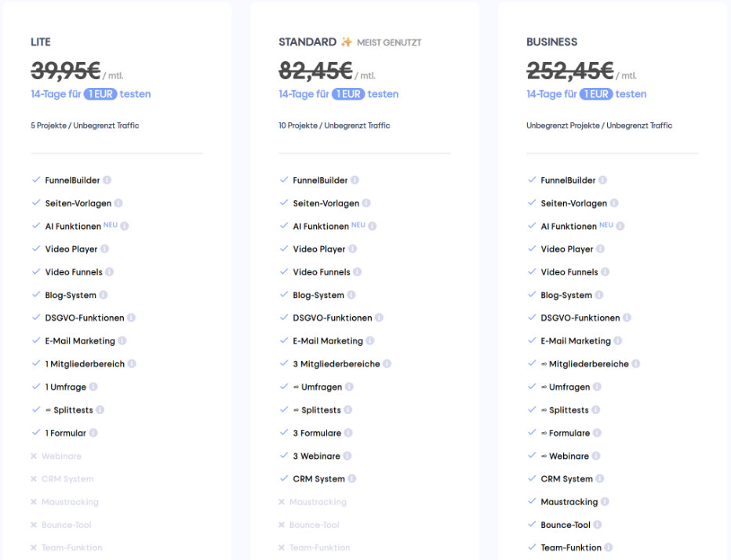Image resolution: width=731 pixels, height=560 pixels.
Task: Open info icon beside Lite Splittests
Action: click(x=100, y=410)
